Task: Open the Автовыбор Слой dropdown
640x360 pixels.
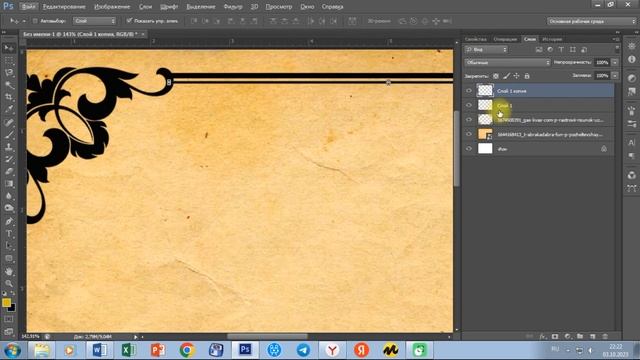Action: 95,21
